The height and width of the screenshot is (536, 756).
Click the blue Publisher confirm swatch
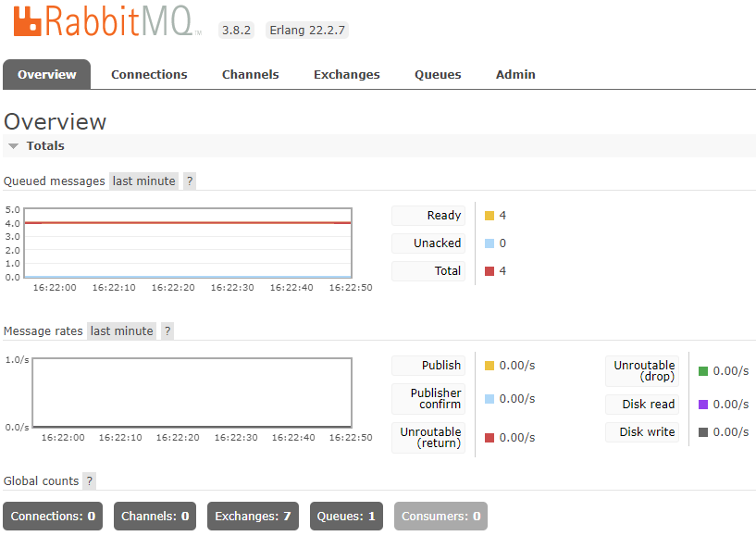(490, 399)
